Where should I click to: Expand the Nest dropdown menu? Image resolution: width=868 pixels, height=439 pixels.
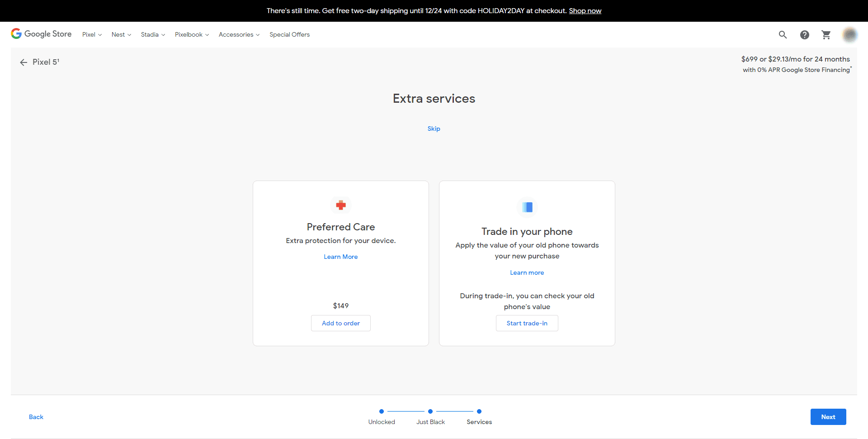(x=121, y=34)
